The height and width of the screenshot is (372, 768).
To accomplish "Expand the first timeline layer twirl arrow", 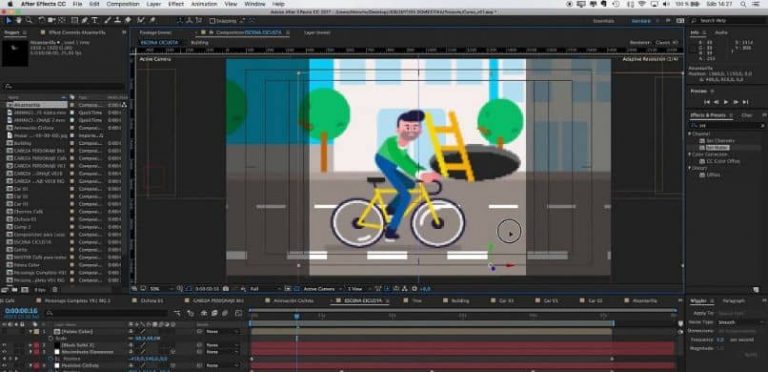I will (x=30, y=331).
